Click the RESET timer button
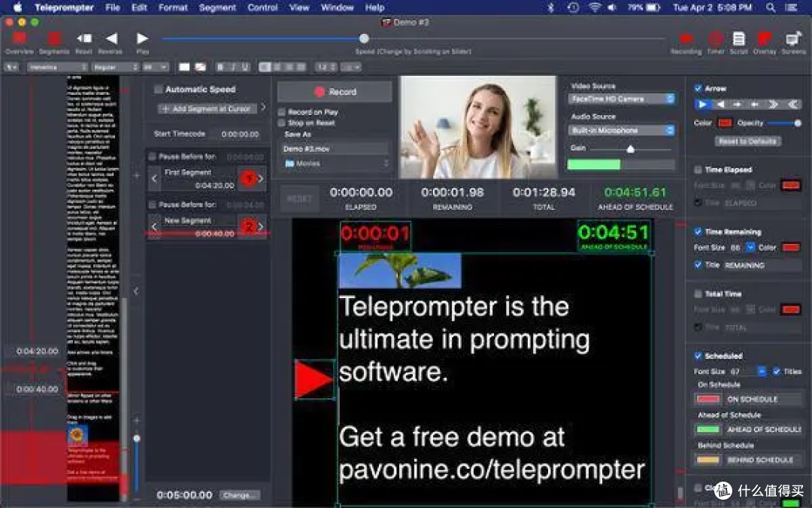Screen dimensions: 812x508 click(299, 199)
